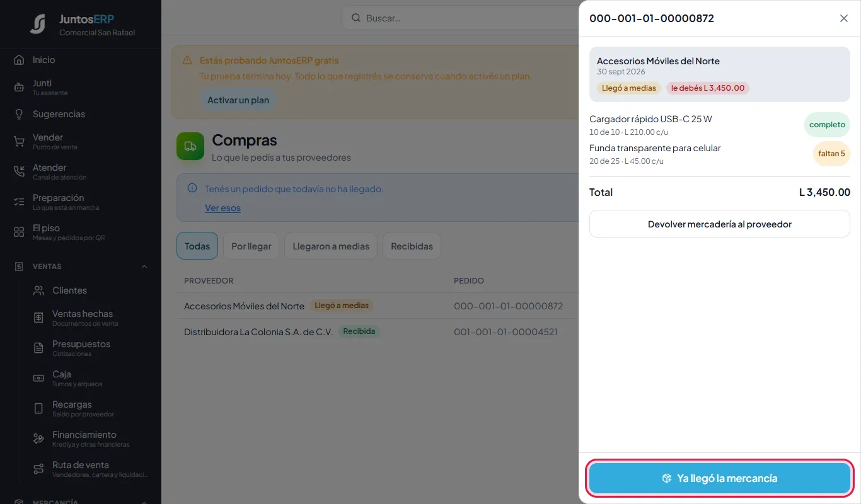861x504 pixels.
Task: Collapse the VENTAS sidebar section
Action: [144, 266]
